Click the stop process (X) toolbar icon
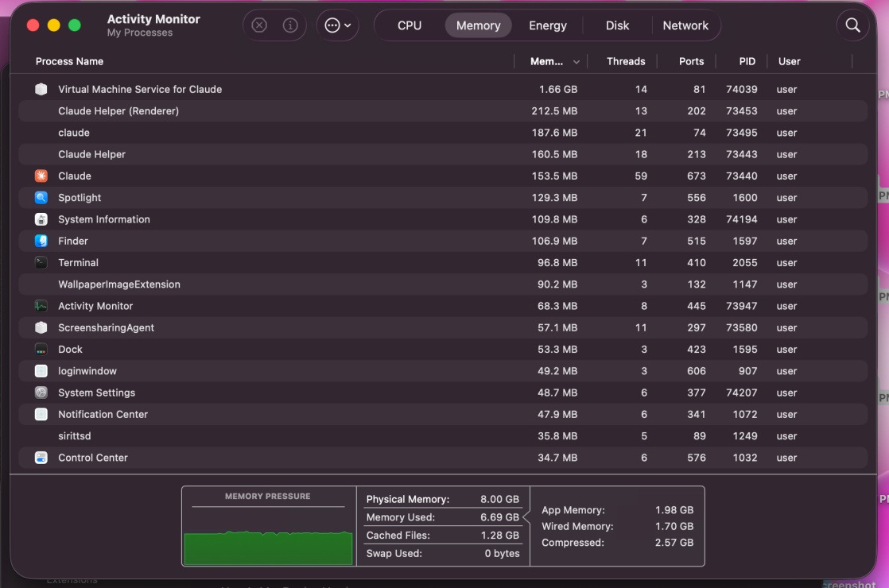 click(259, 25)
